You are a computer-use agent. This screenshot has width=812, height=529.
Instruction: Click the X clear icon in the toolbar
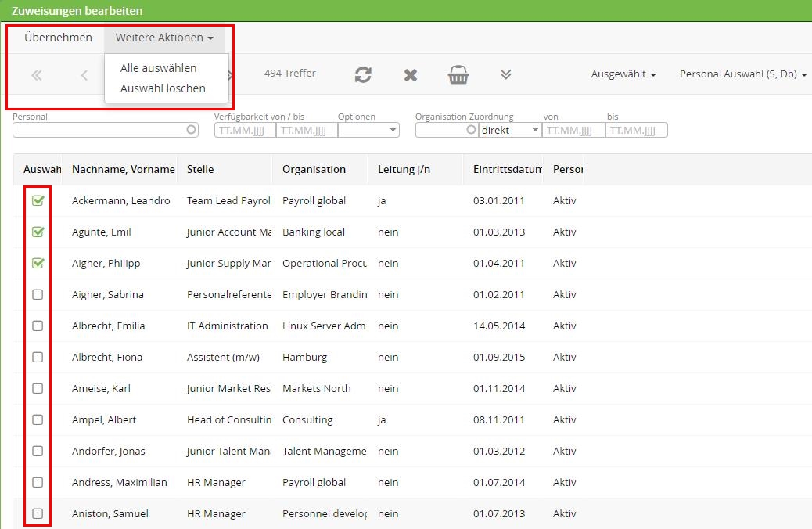click(411, 75)
